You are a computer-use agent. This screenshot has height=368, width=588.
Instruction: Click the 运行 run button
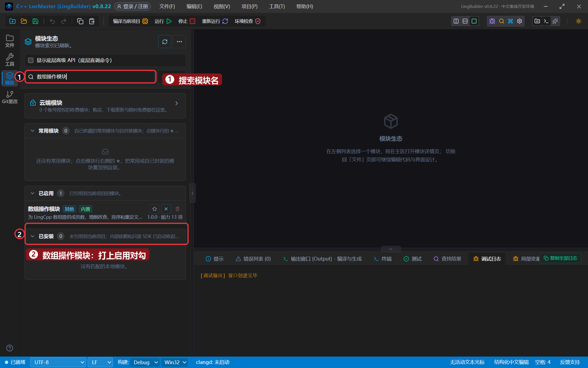[163, 21]
